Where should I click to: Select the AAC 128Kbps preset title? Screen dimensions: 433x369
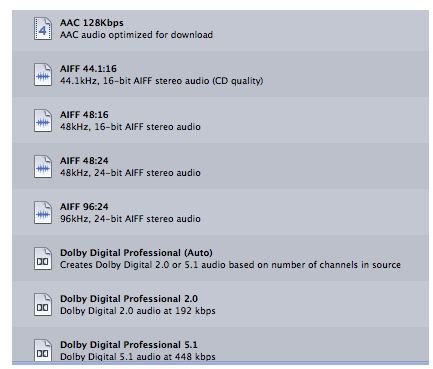point(92,23)
